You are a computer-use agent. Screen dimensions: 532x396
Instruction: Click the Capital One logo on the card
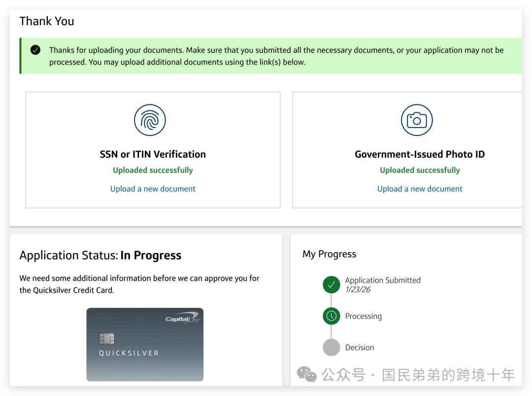point(183,318)
